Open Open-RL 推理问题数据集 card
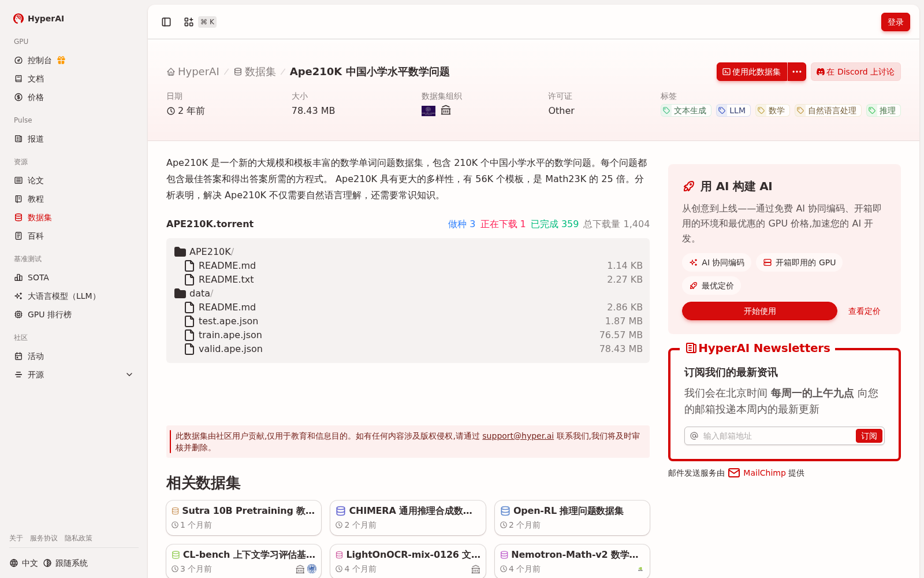Image resolution: width=924 pixels, height=578 pixels. pyautogui.click(x=572, y=518)
